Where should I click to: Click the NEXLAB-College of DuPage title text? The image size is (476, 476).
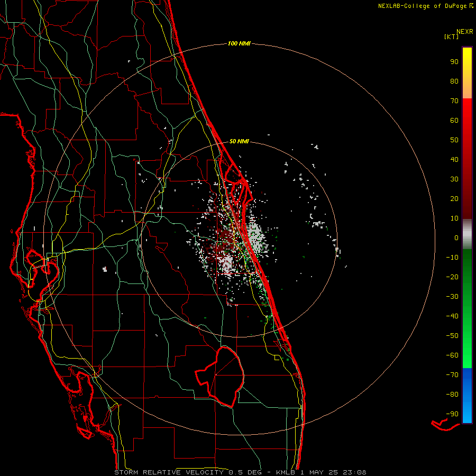coord(426,6)
